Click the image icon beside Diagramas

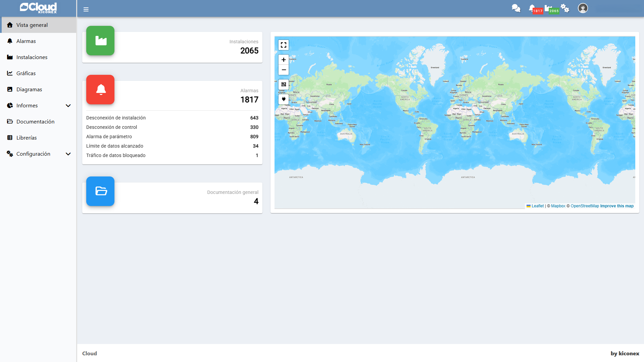point(10,89)
